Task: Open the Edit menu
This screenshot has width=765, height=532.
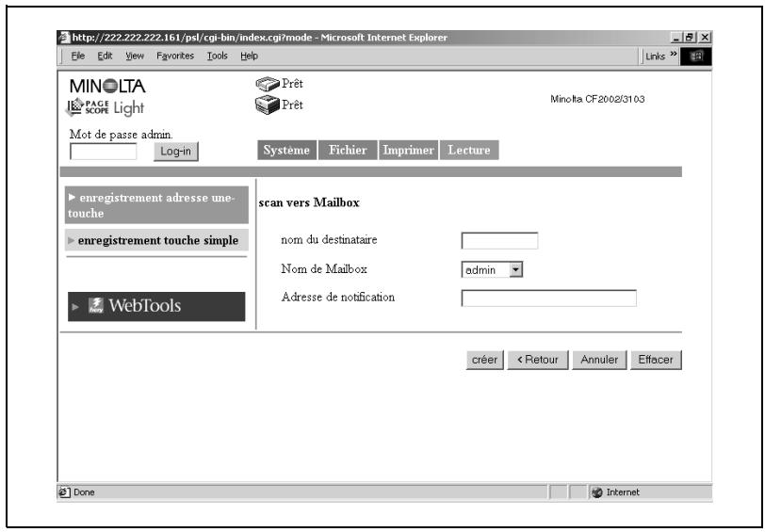Action: [x=105, y=56]
